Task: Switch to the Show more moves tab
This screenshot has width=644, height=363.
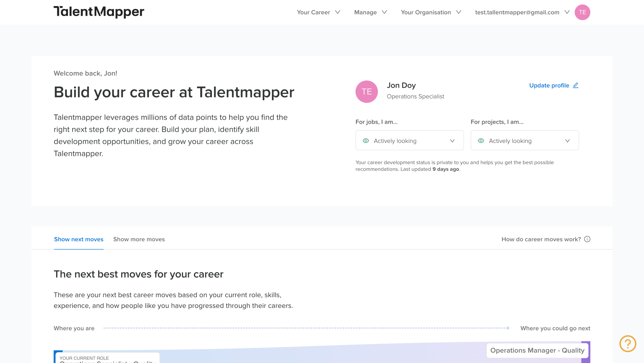Action: (x=139, y=239)
